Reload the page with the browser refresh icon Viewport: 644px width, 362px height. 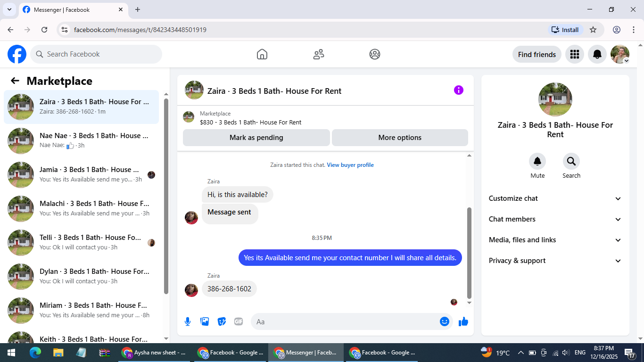[44, 30]
